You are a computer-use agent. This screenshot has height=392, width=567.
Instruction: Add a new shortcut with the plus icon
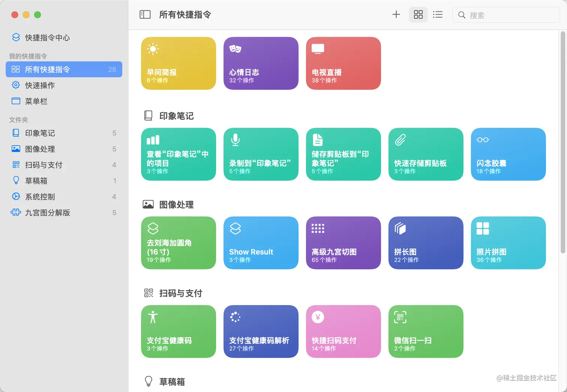[x=396, y=15]
